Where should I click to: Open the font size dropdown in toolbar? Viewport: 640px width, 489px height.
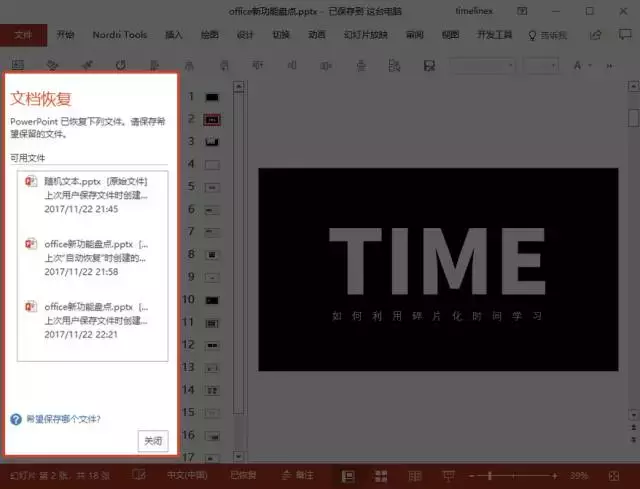541,65
